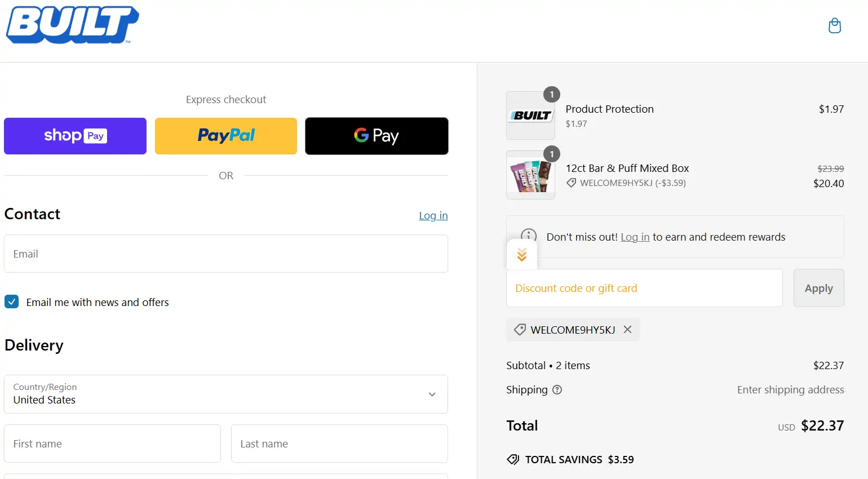Open the Country/Region dropdown
868x479 pixels.
tap(225, 394)
